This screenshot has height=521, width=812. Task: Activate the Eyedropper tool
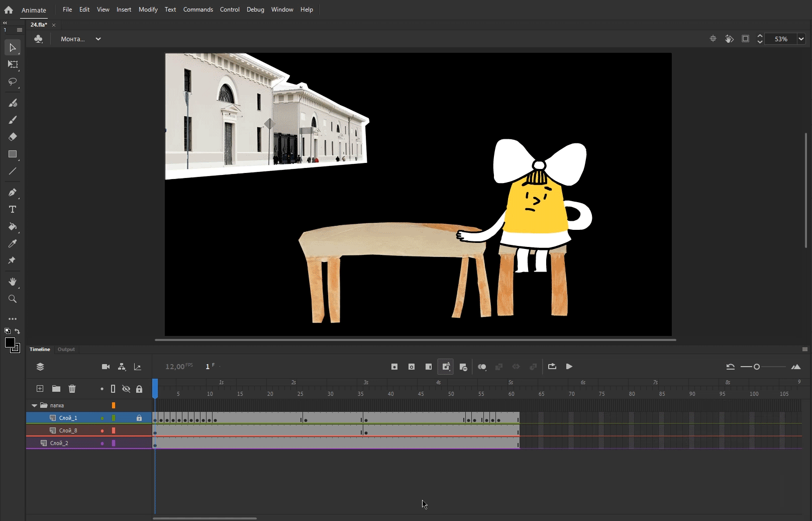point(13,244)
